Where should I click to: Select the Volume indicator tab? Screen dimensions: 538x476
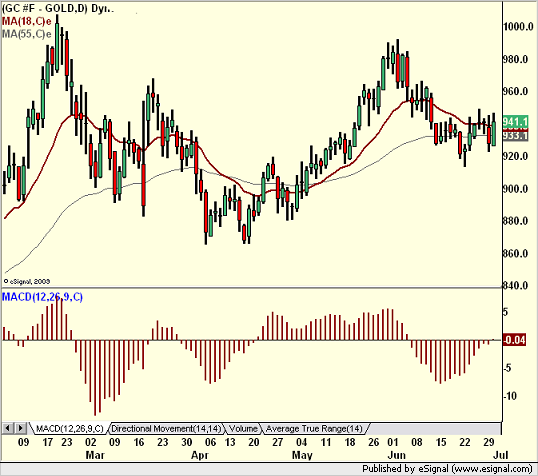tap(243, 429)
